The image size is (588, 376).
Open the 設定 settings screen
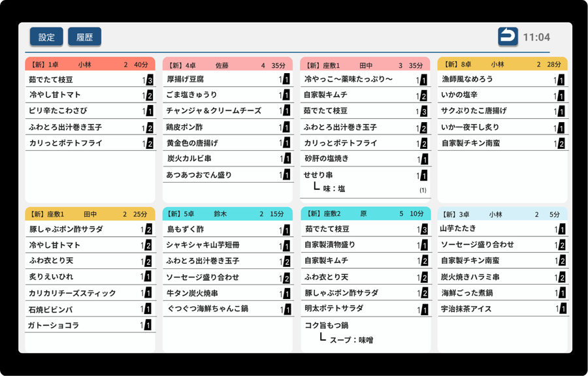coord(46,37)
